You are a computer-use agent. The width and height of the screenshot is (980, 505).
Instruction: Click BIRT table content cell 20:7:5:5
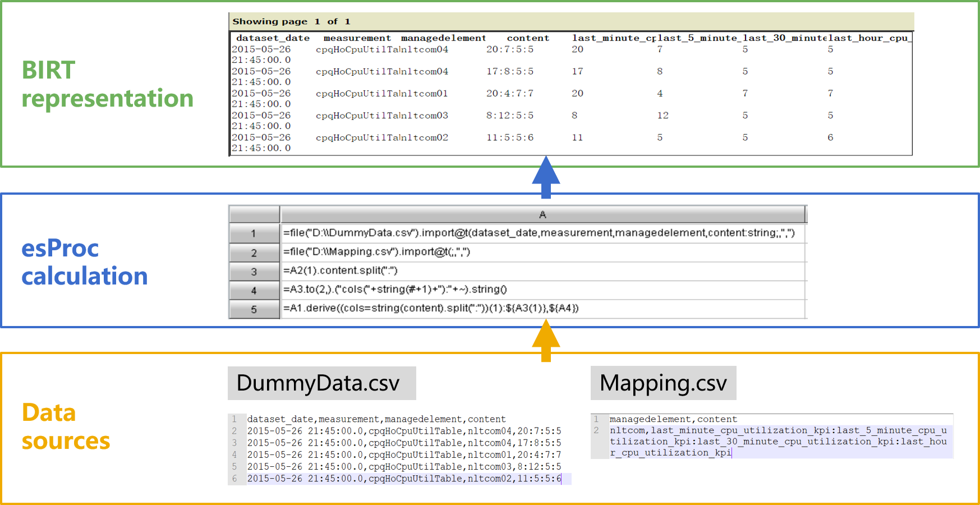click(x=509, y=49)
